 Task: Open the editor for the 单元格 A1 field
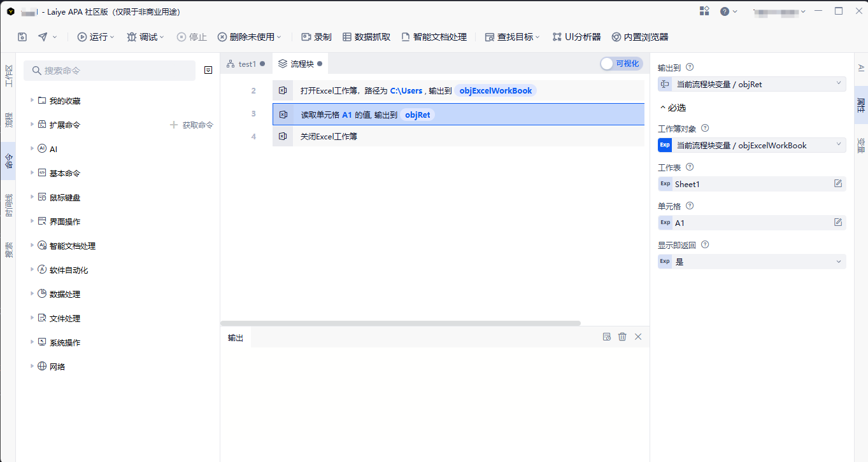pyautogui.click(x=838, y=223)
